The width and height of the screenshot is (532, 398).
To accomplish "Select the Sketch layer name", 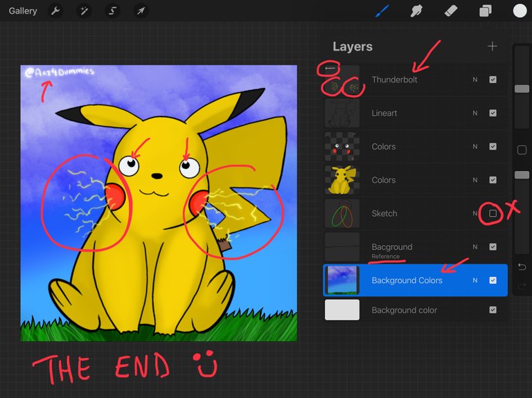I will 384,214.
